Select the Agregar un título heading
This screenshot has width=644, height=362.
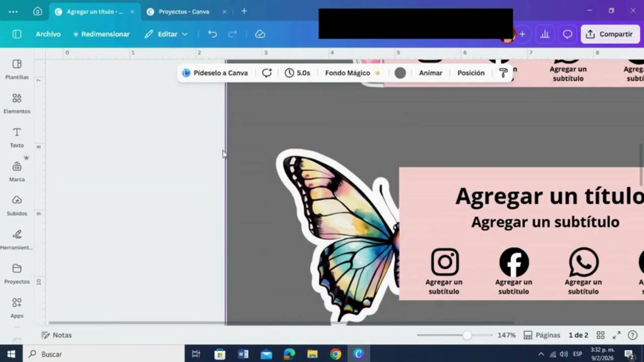pos(549,196)
